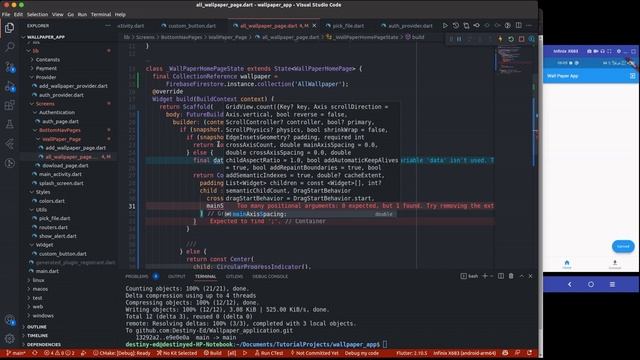This screenshot has height=360, width=640.
Task: Tap the blue floating button in phone app
Action: (x=623, y=246)
